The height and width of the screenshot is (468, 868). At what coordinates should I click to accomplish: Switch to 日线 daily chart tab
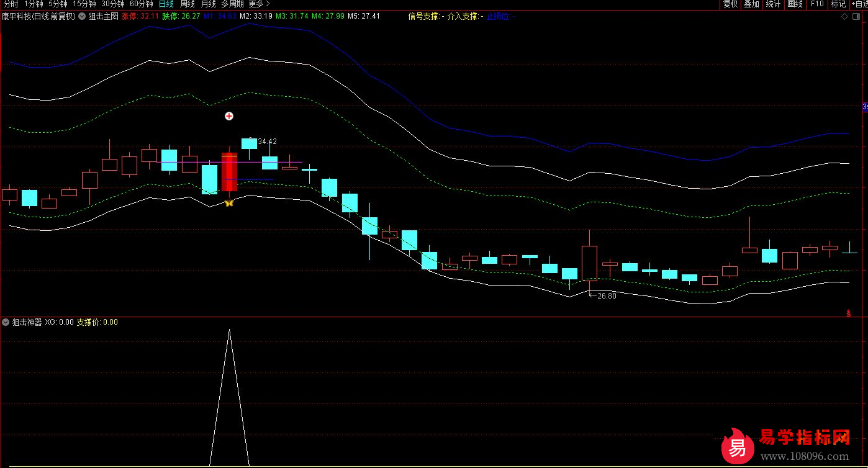[166, 4]
